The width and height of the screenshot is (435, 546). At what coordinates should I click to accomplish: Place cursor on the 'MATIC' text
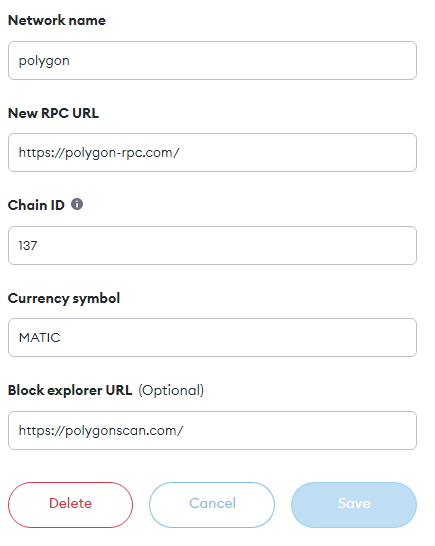click(40, 337)
